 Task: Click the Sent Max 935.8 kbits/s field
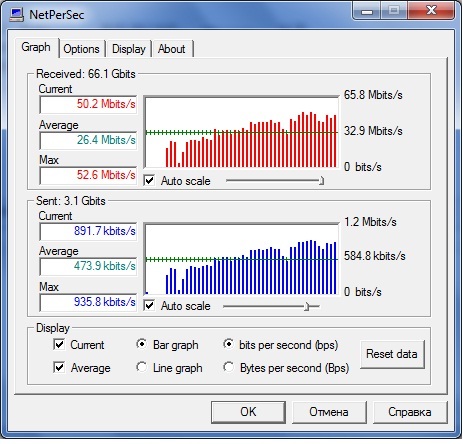[x=88, y=302]
